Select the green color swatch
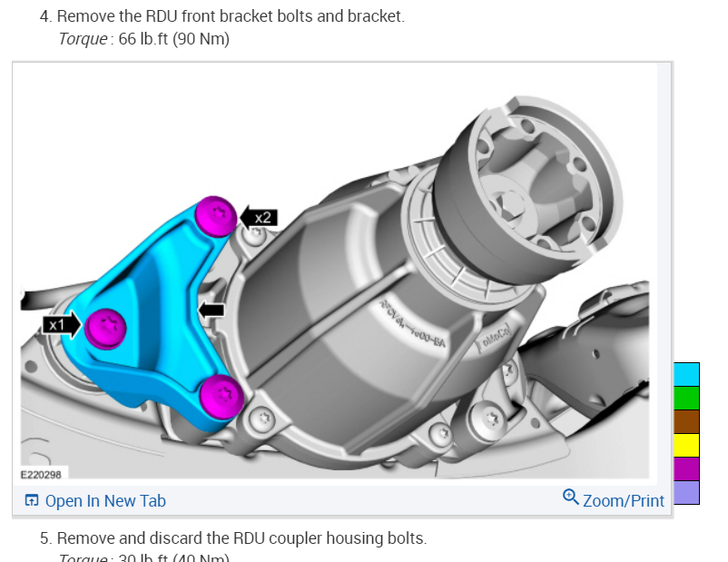The height and width of the screenshot is (562, 728). [x=686, y=398]
